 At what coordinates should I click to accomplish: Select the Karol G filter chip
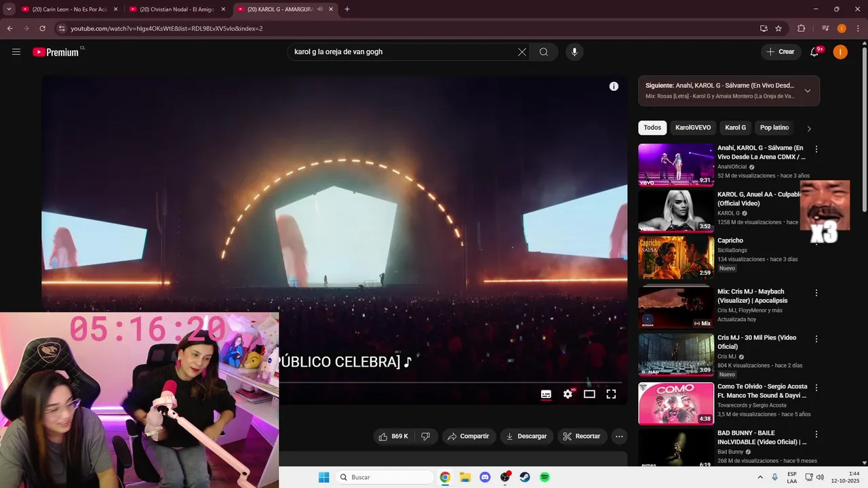[735, 127]
